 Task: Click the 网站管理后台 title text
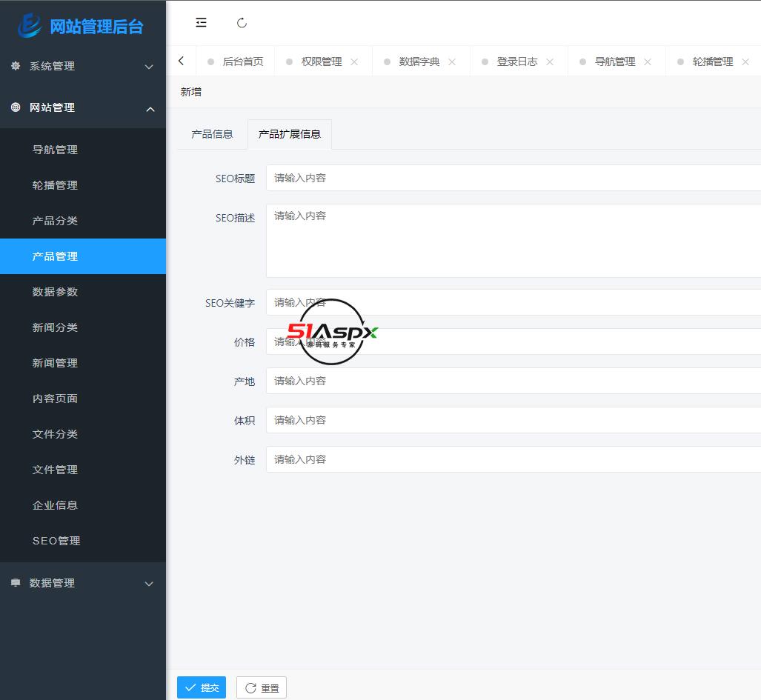(96, 27)
